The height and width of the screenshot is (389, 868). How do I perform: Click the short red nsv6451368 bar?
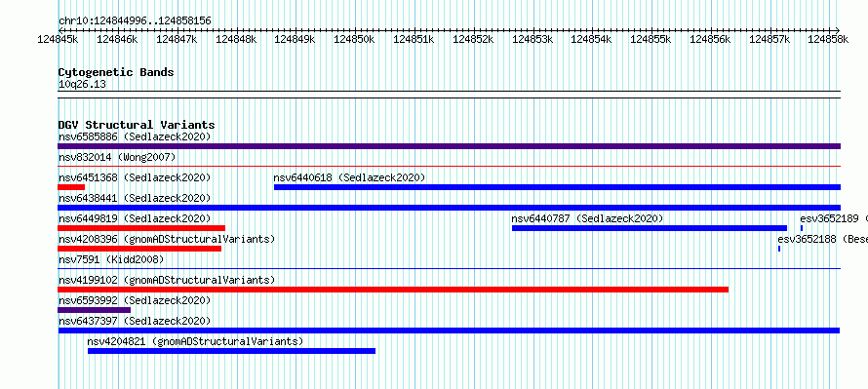71,187
